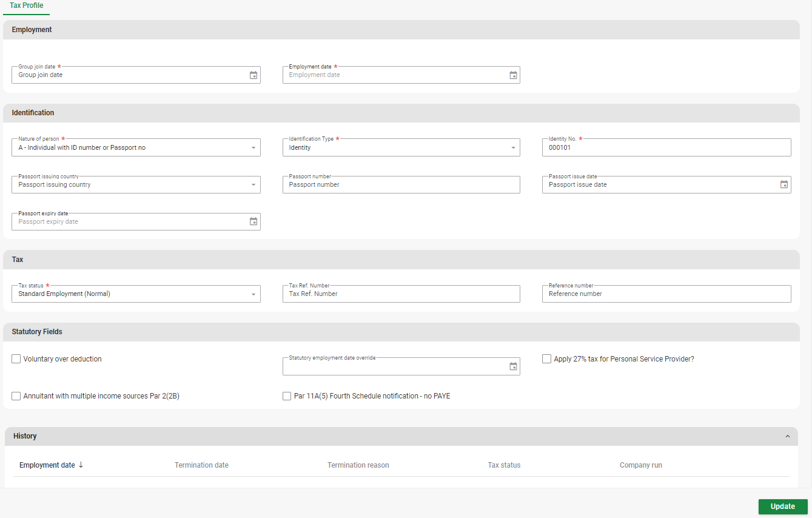Expand the Tax status dropdown
Image resolution: width=812 pixels, height=518 pixels.
tap(253, 294)
